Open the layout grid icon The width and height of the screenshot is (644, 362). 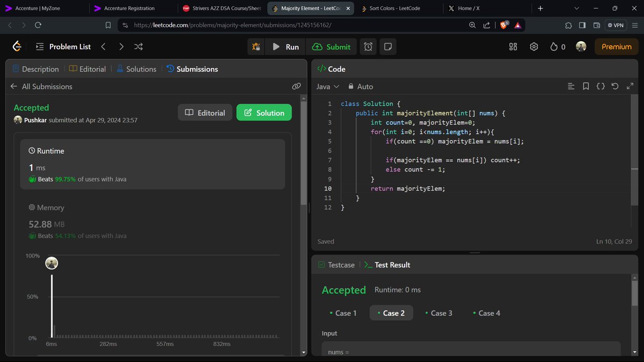[513, 47]
